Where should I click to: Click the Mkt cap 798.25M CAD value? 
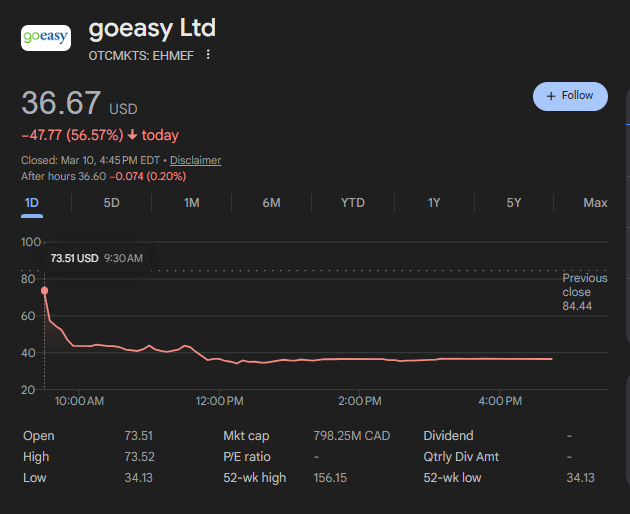point(352,436)
